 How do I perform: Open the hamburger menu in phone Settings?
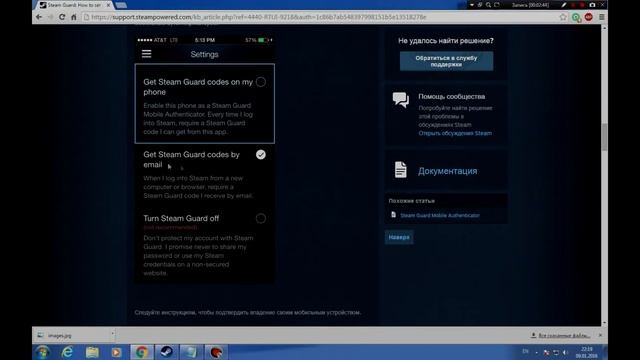coord(147,54)
